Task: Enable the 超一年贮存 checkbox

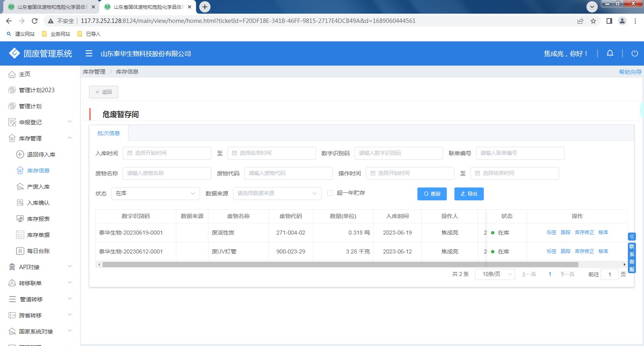Action: click(330, 193)
